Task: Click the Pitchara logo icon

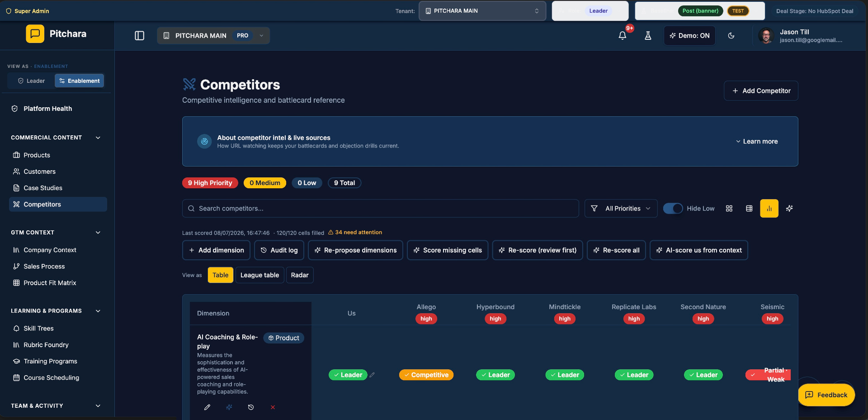Action: 35,34
